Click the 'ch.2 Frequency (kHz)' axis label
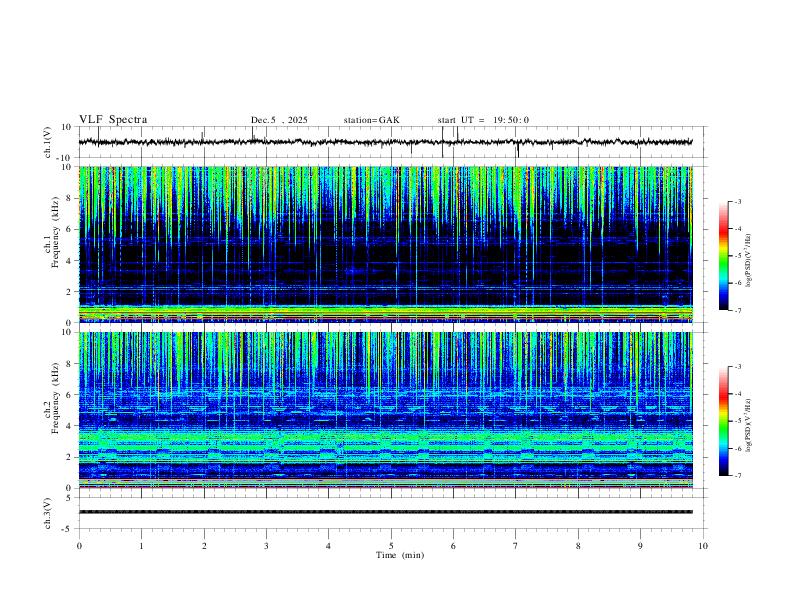This screenshot has width=792, height=612. pyautogui.click(x=53, y=397)
